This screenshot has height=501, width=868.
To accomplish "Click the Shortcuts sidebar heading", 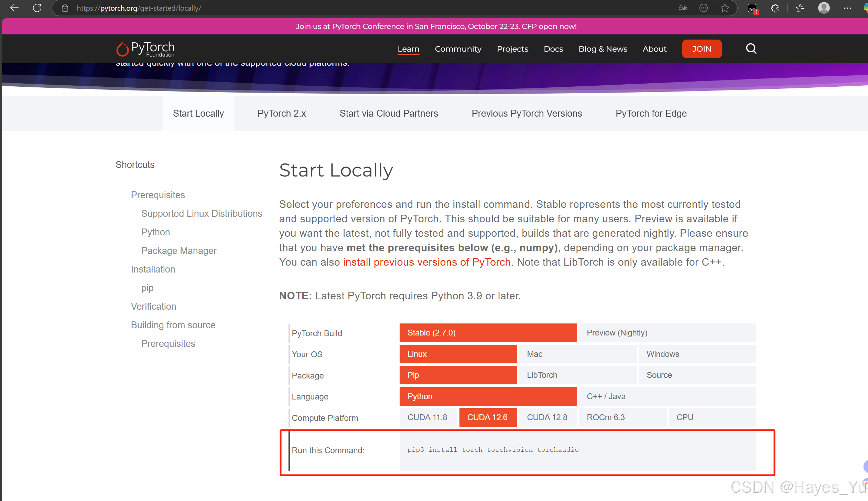I will click(x=135, y=164).
